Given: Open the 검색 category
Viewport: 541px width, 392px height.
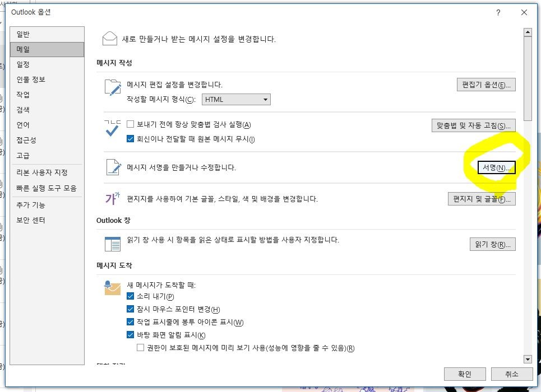Looking at the screenshot, I should (x=47, y=110).
